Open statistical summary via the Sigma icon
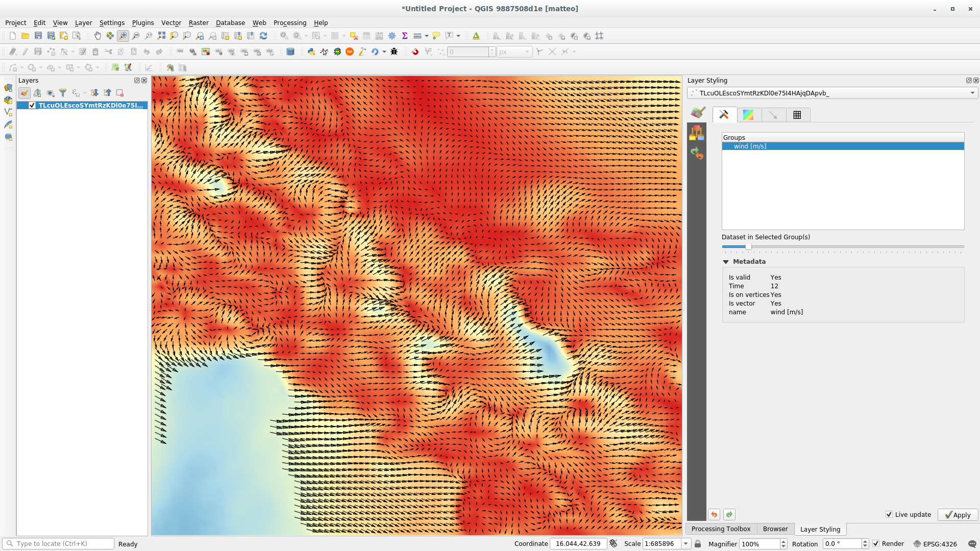Screen dimensions: 980x551 (x=405, y=36)
